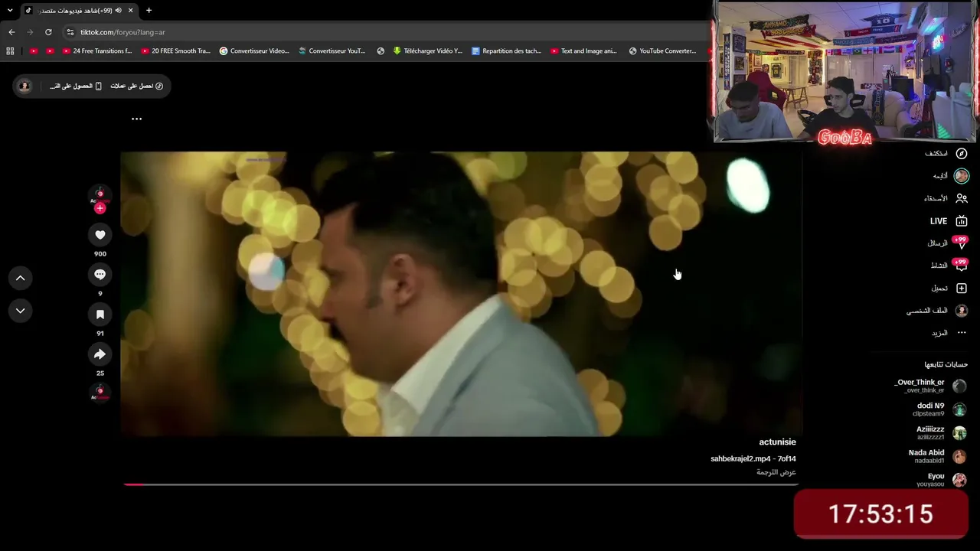Open the site information icon in the address bar
Screen dimensions: 980x551
click(70, 32)
